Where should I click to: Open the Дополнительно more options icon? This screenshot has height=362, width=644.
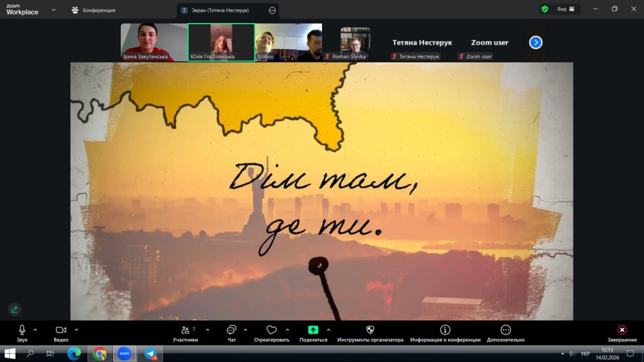pos(506,330)
